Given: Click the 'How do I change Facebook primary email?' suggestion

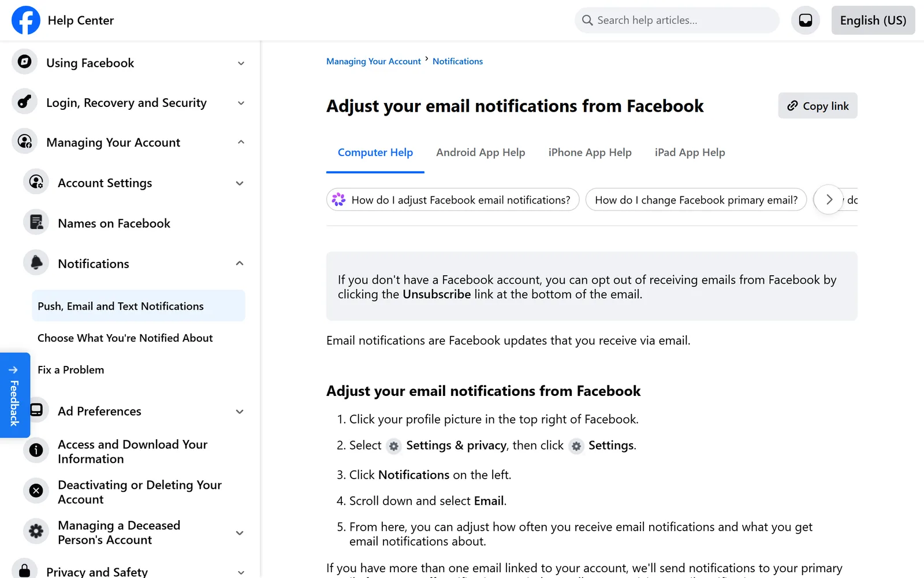Looking at the screenshot, I should (696, 199).
